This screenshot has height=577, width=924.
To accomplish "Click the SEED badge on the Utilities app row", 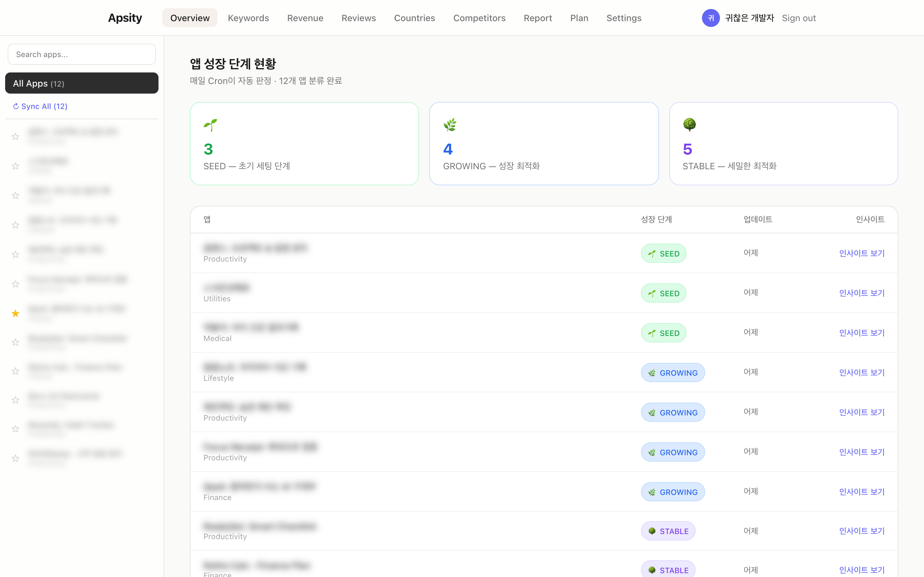I will point(663,293).
